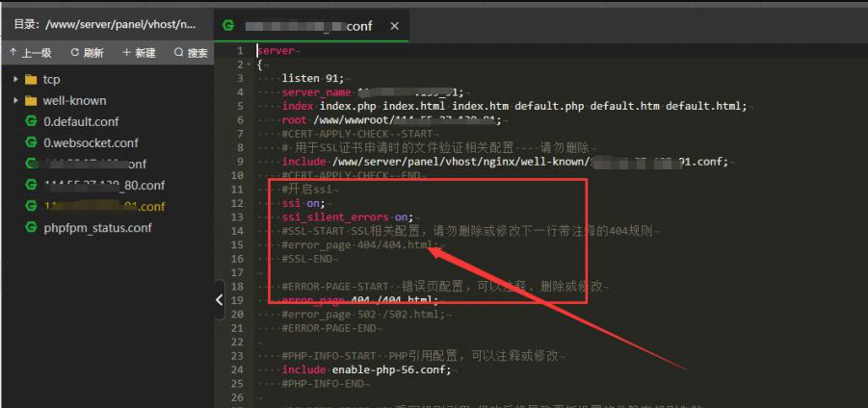Click the '#error_page 502 /502.html;' line

363,314
